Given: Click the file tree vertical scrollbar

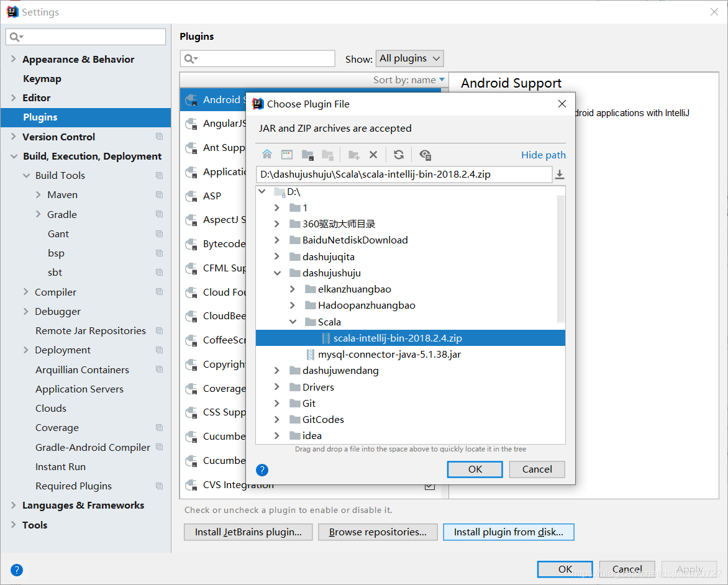Looking at the screenshot, I should [561, 258].
